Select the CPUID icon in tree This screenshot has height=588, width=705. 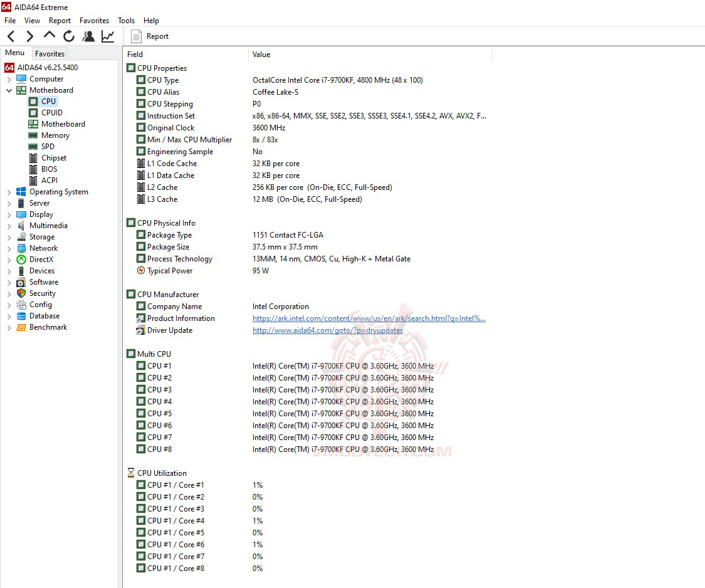pos(33,112)
